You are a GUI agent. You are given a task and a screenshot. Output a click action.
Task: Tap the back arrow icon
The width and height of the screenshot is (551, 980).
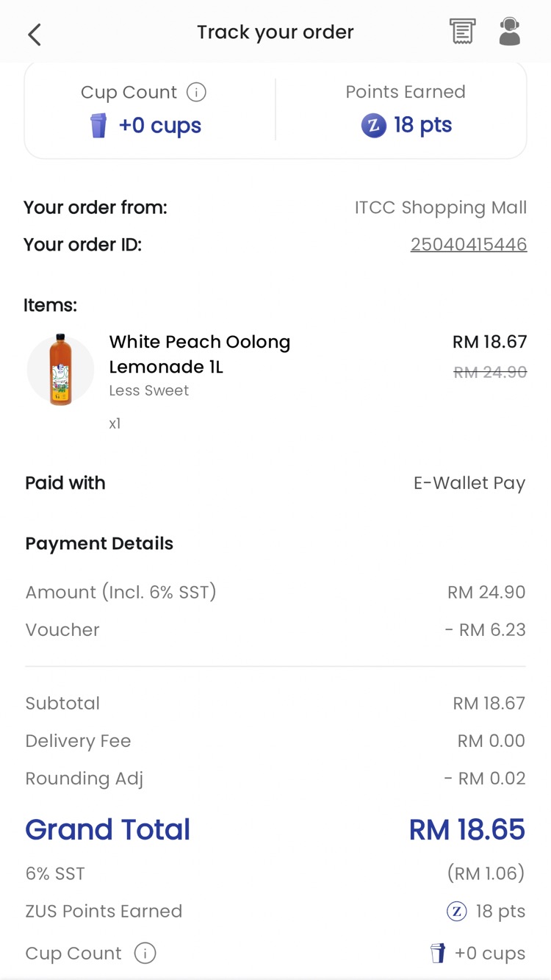tap(35, 34)
